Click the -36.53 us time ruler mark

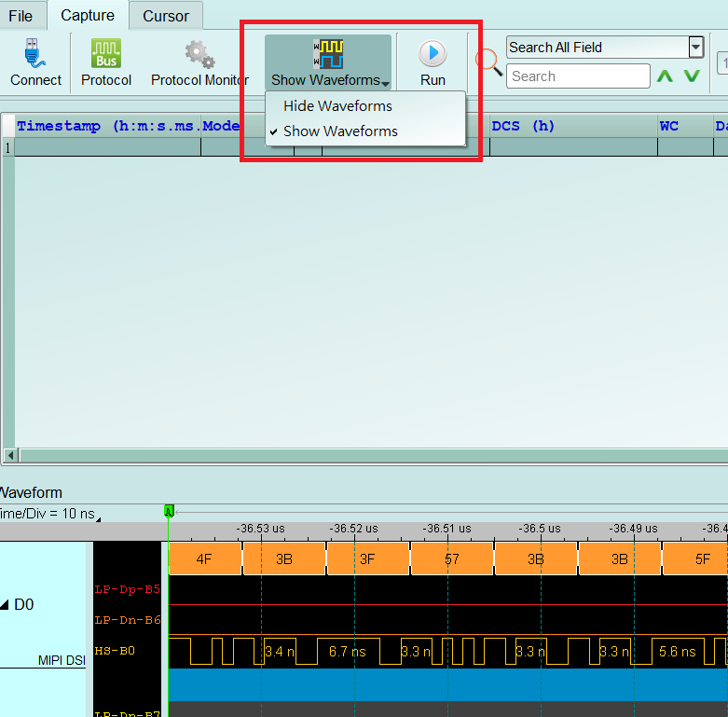pos(260,529)
